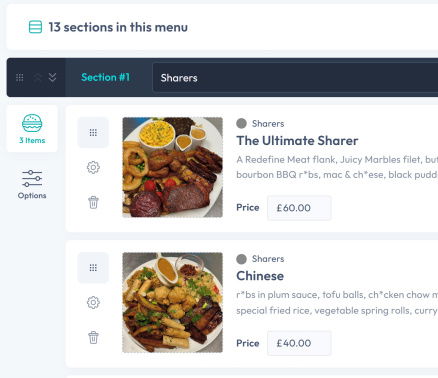
Task: Edit the £40.00 price field
Action: [x=299, y=343]
